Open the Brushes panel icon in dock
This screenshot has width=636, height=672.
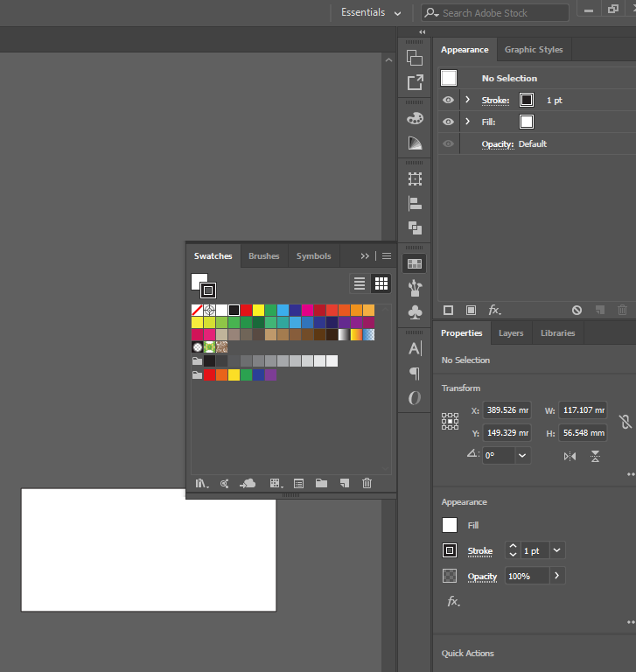[x=415, y=288]
